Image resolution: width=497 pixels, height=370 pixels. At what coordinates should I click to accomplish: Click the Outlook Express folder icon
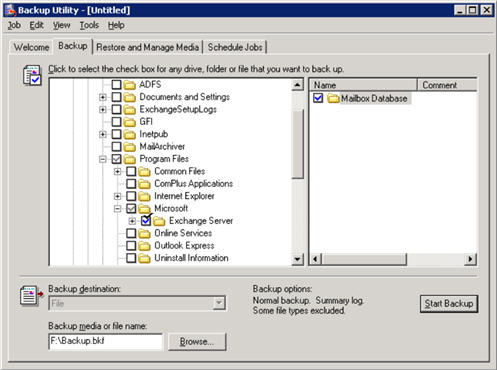[x=144, y=246]
